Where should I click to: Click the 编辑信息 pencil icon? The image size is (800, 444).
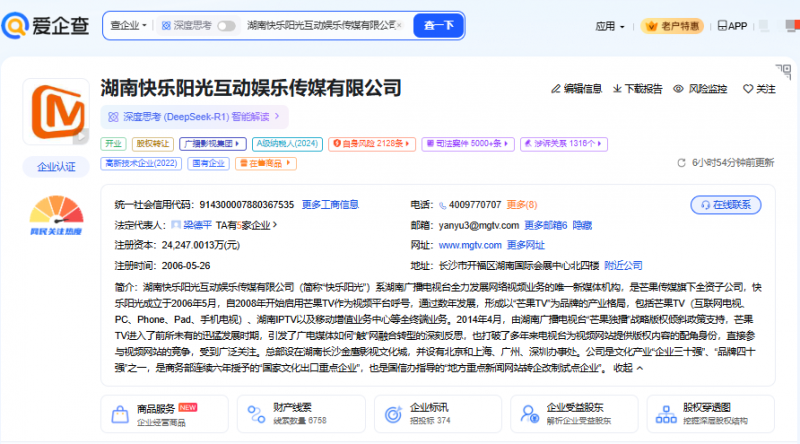coord(557,89)
